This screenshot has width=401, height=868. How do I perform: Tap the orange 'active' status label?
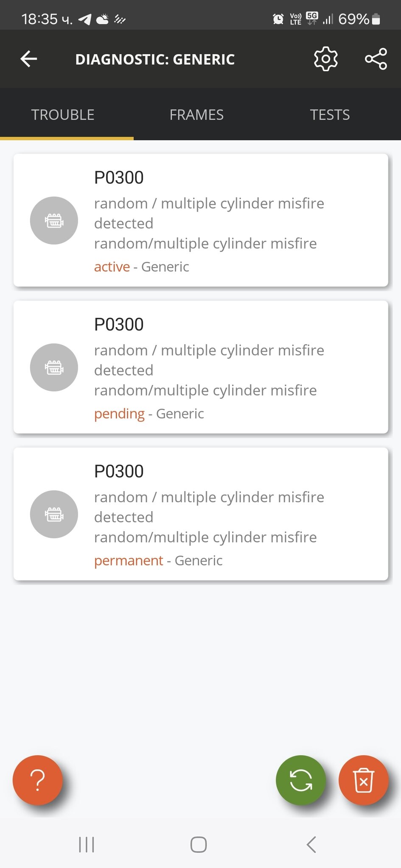coord(112,267)
